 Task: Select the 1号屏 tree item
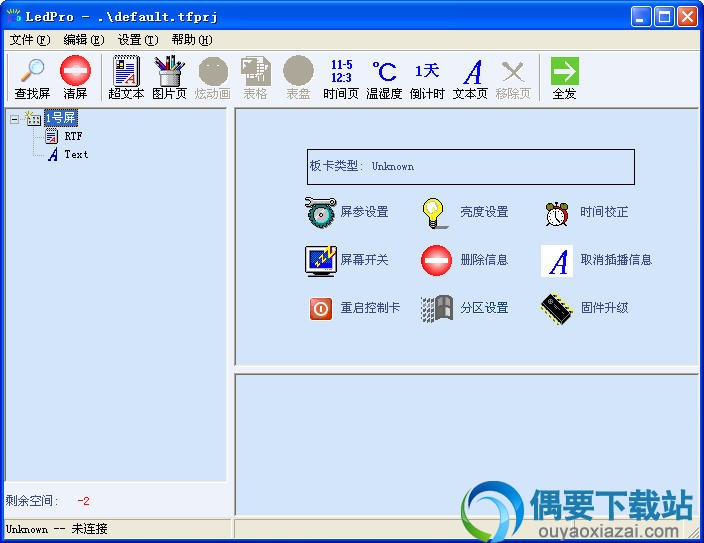(61, 118)
